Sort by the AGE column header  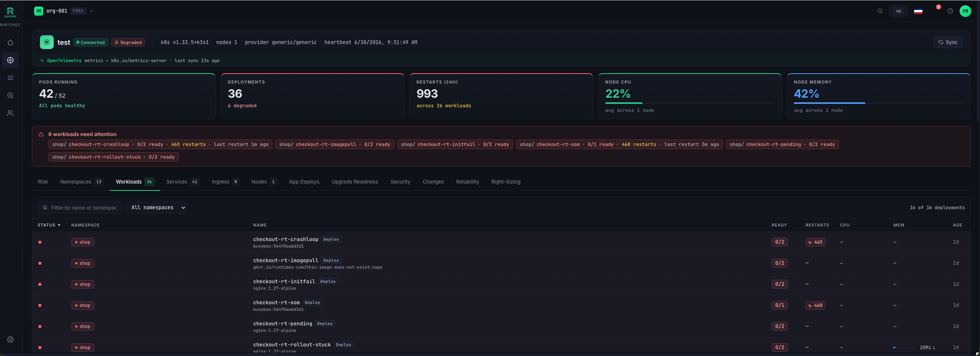pos(957,225)
